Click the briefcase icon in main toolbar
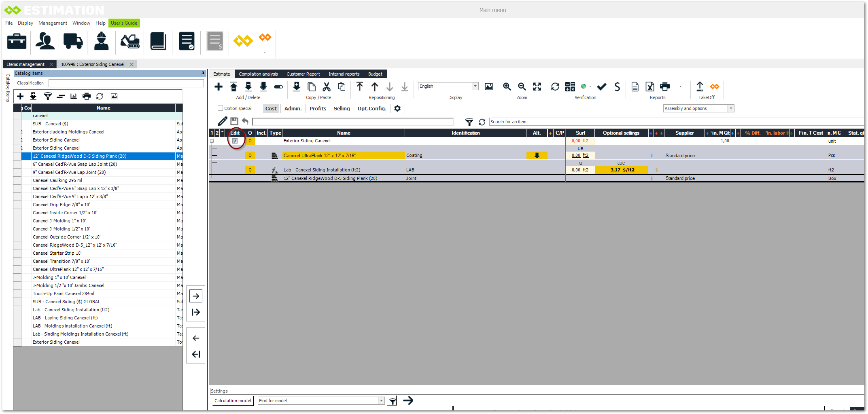This screenshot has height=414, width=868. 17,41
